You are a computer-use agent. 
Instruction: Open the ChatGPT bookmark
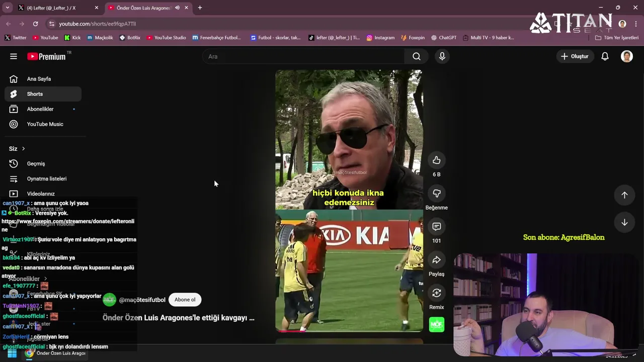[x=443, y=38]
